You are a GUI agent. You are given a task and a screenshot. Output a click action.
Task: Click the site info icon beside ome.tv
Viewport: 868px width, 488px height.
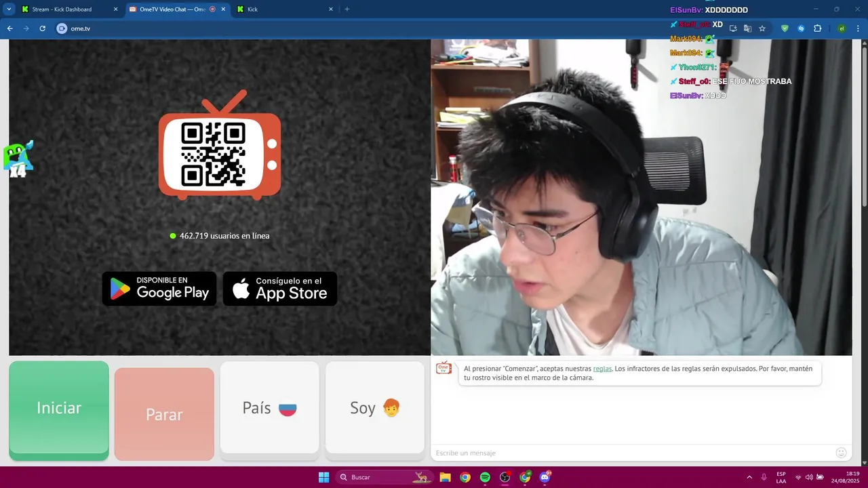point(62,28)
